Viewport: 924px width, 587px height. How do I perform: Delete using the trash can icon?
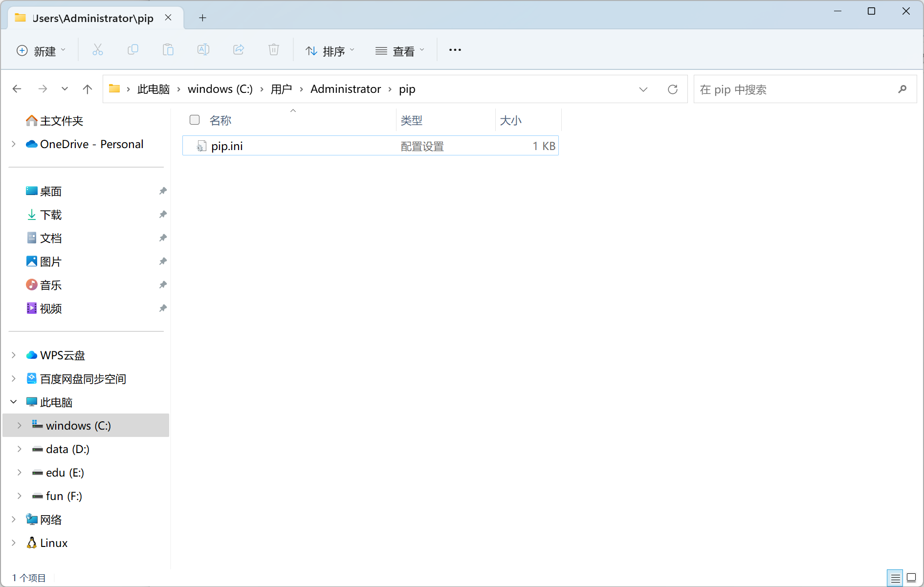tap(273, 50)
